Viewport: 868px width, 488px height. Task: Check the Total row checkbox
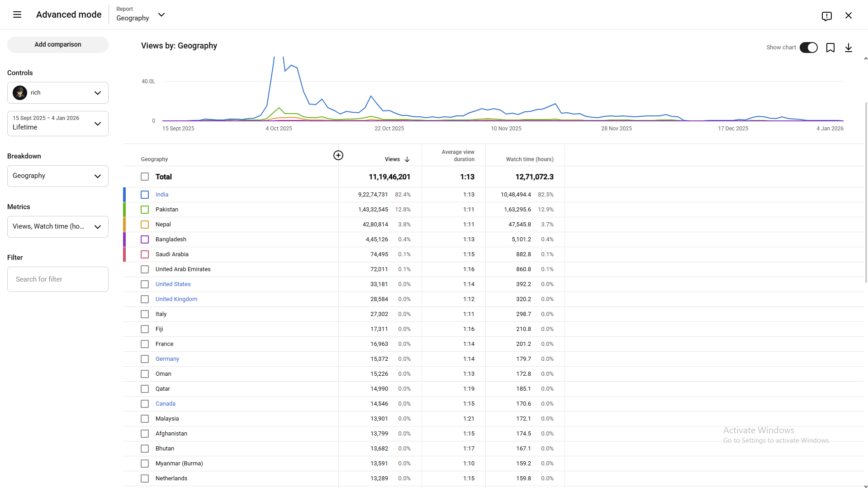coord(144,177)
